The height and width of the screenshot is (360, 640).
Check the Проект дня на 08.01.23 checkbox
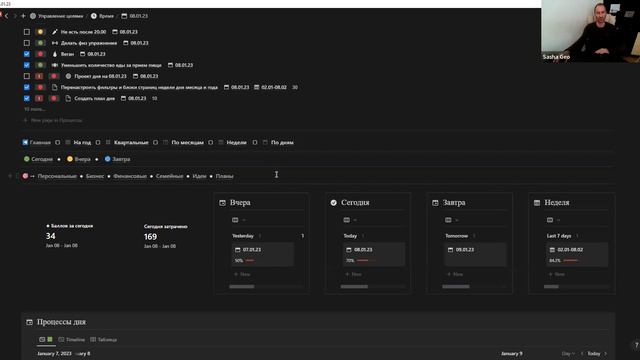[27, 76]
